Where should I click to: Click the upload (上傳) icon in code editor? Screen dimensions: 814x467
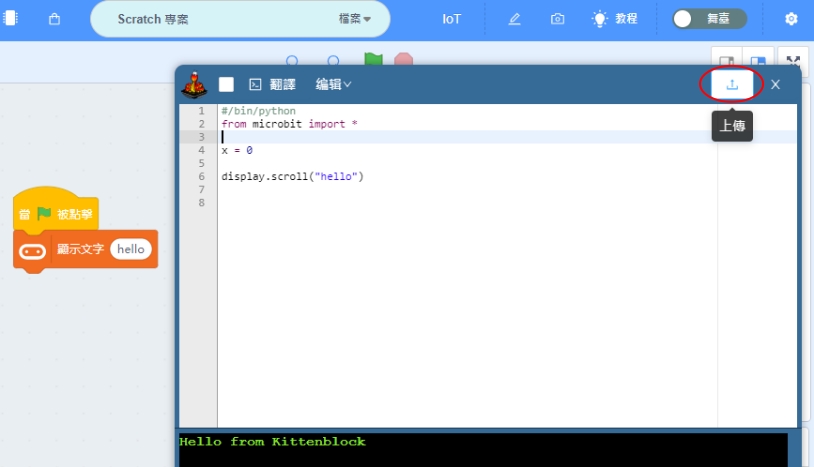pyautogui.click(x=732, y=85)
